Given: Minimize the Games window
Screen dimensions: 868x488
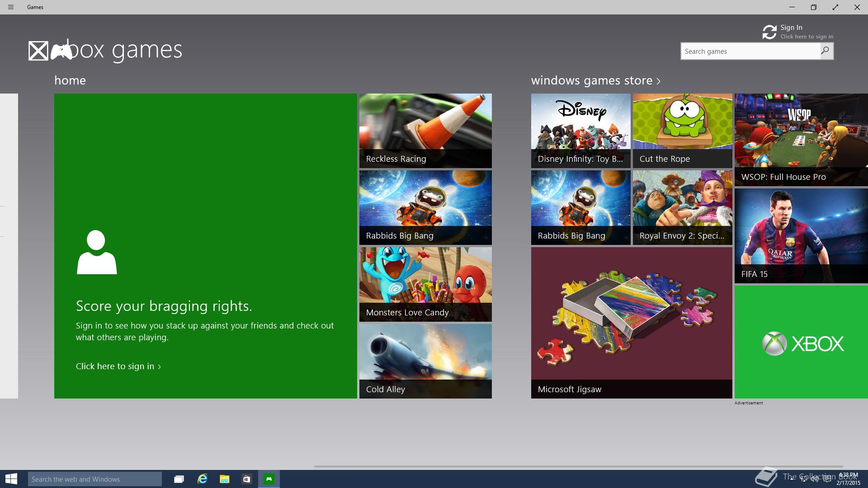Looking at the screenshot, I should (792, 7).
